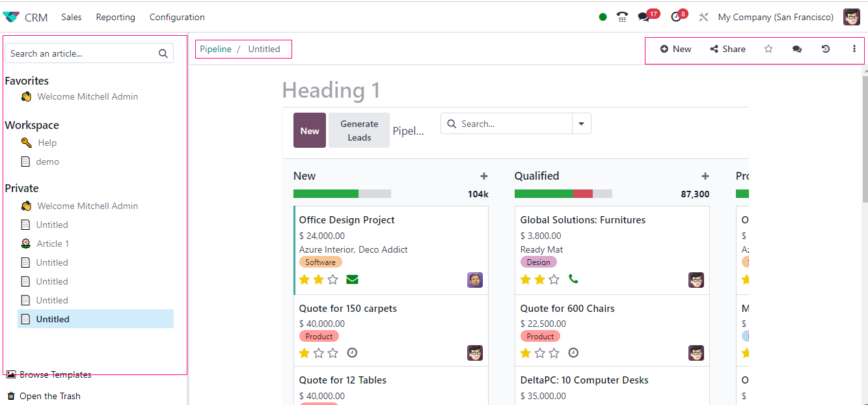The height and width of the screenshot is (405, 868).
Task: Open the My Company (San Francisco) switcher
Action: pos(776,17)
